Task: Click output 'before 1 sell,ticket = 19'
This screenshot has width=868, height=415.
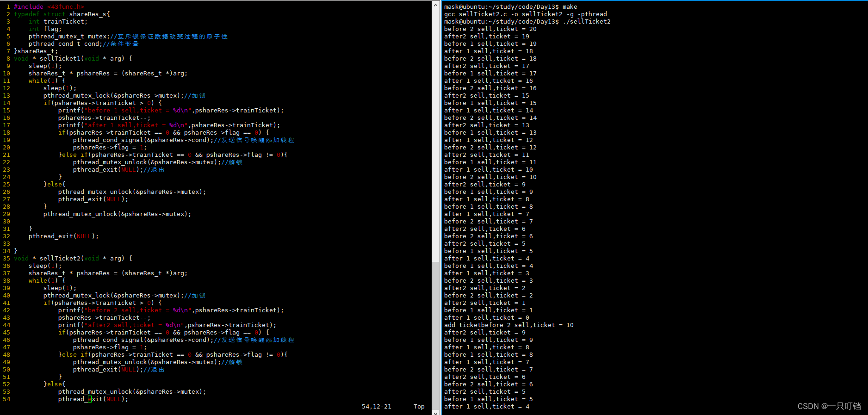Action: tap(490, 43)
